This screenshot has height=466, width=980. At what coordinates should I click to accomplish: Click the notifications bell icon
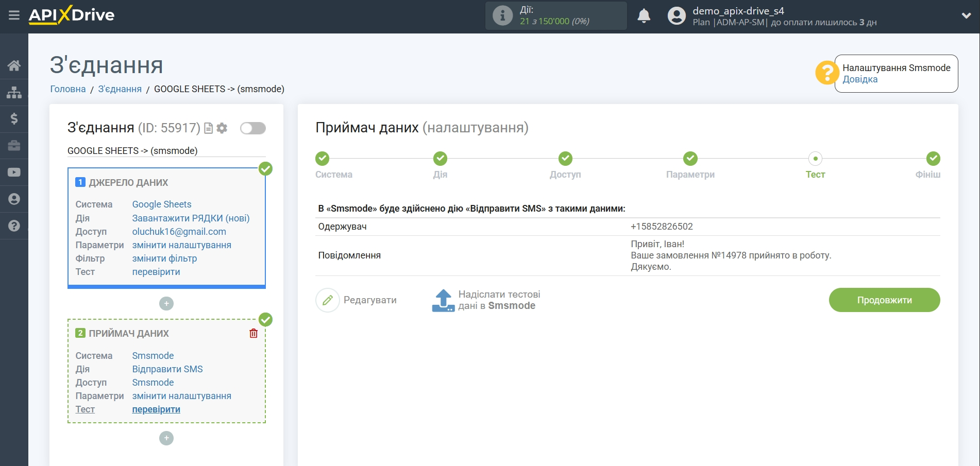(644, 16)
